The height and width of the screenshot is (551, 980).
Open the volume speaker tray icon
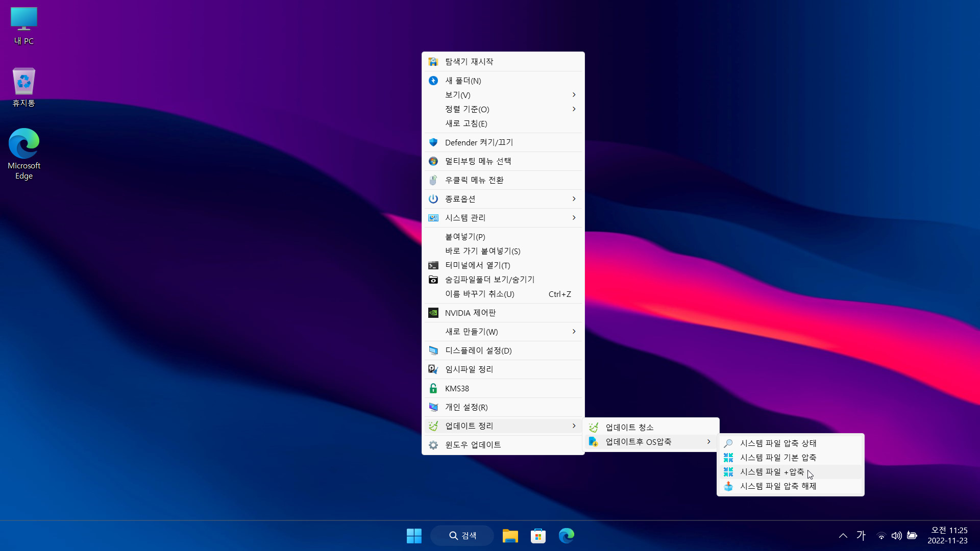coord(897,536)
